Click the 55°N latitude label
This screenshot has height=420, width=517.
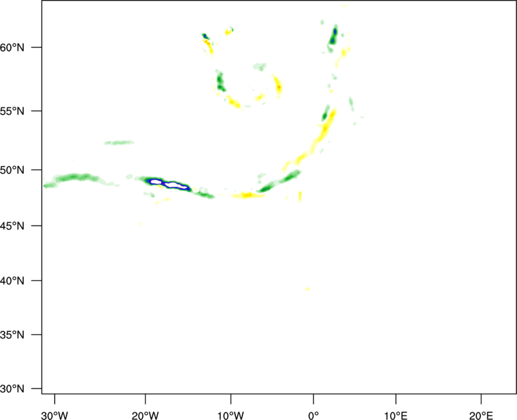point(12,111)
